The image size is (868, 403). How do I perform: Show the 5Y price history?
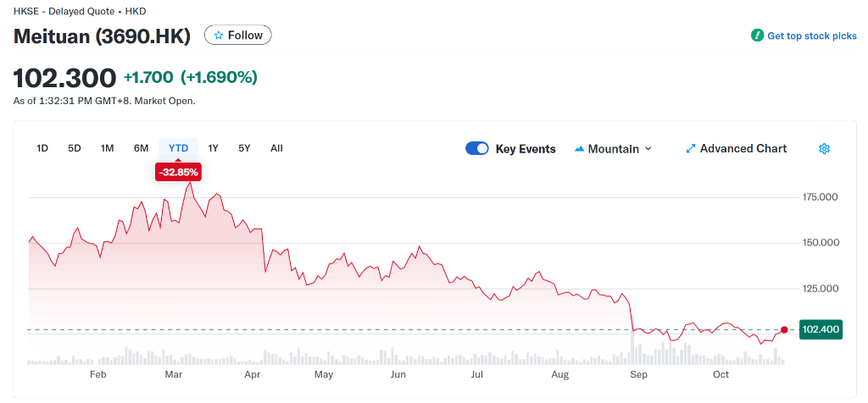coord(244,148)
